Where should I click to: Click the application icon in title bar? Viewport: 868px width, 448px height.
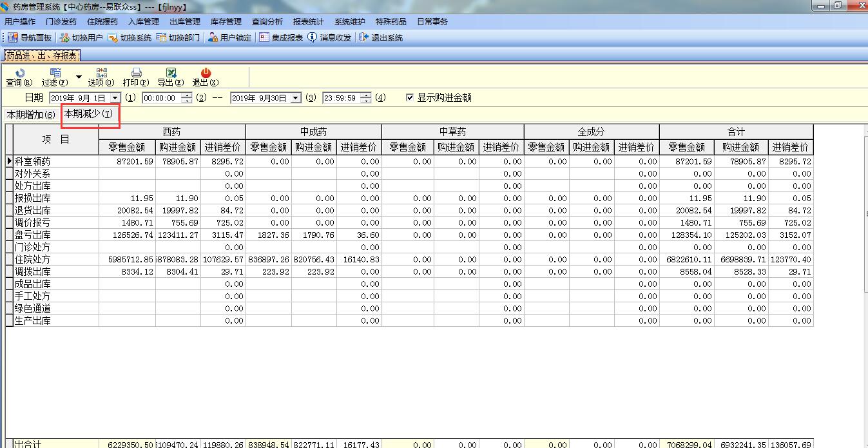6,6
